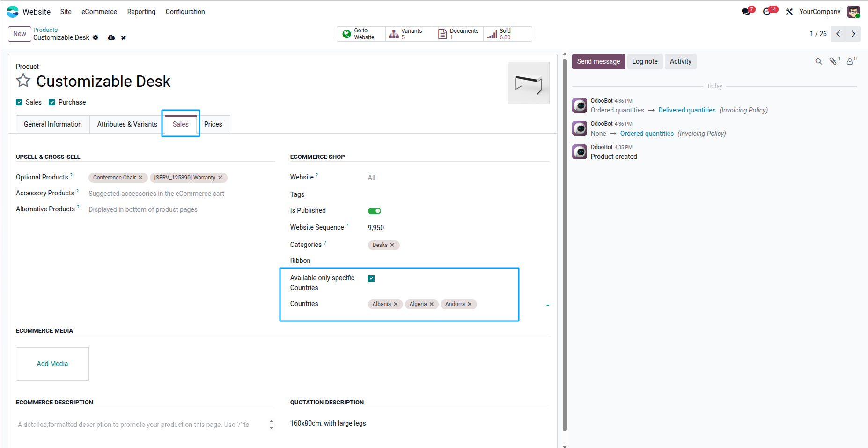Open the activities clock icon
This screenshot has width=868, height=448.
click(766, 12)
